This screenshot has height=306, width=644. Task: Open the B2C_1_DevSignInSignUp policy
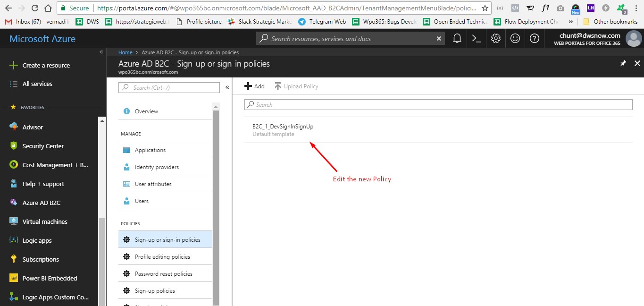(x=438, y=130)
